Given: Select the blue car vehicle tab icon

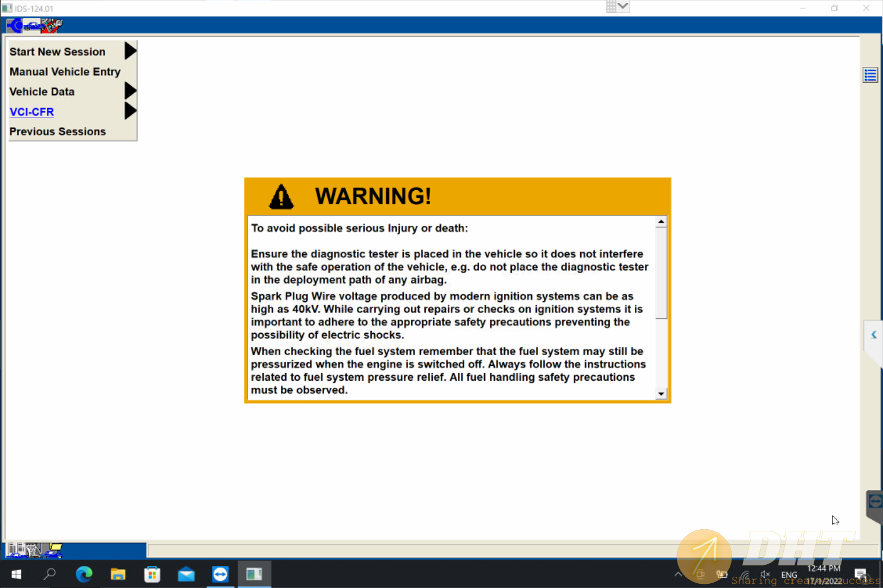Looking at the screenshot, I should (33, 26).
